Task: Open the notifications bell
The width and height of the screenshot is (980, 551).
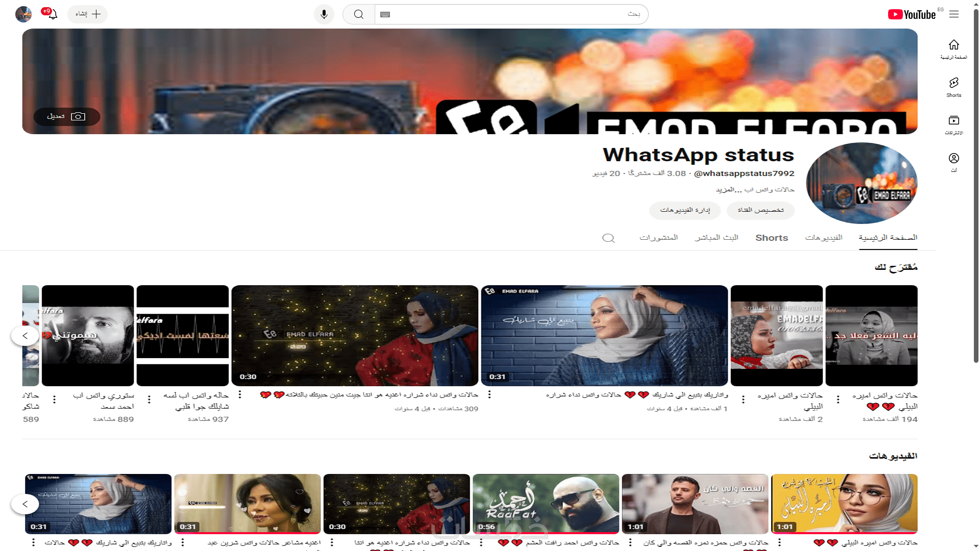Action: [53, 14]
